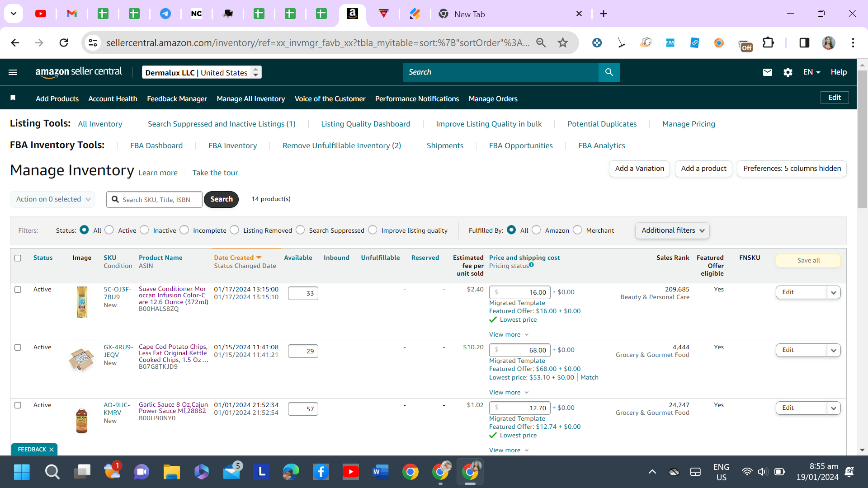Open the Dermalux LLC account switcher
The image size is (868, 488).
click(202, 72)
